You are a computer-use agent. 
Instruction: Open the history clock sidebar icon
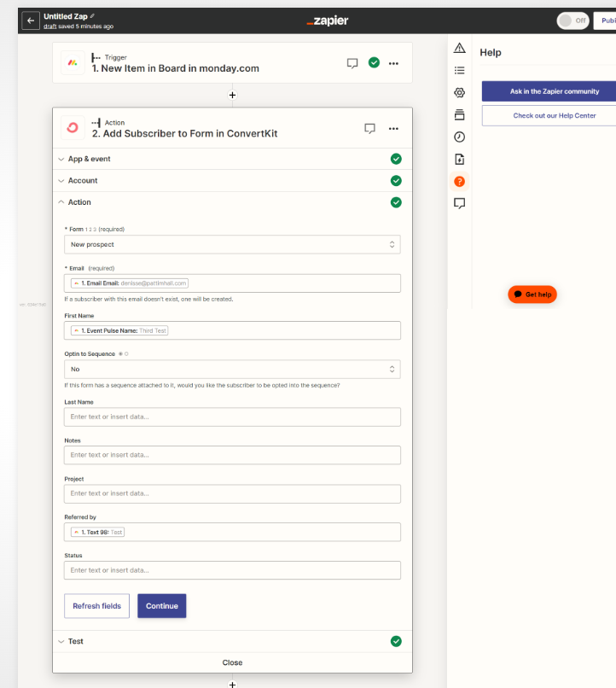coord(460,137)
